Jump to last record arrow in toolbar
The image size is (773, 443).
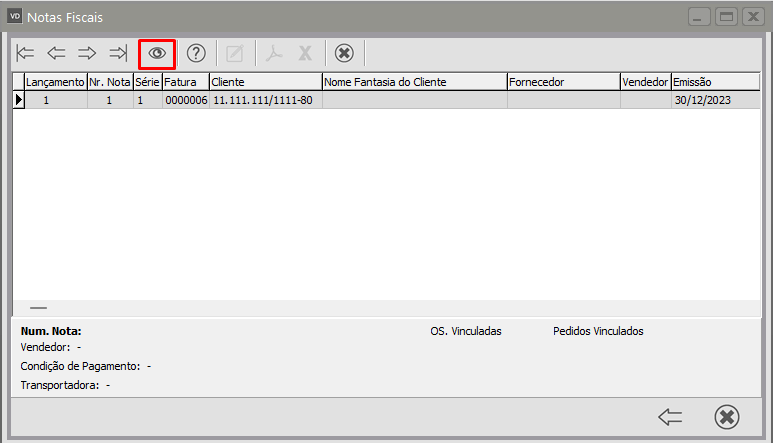tap(118, 53)
